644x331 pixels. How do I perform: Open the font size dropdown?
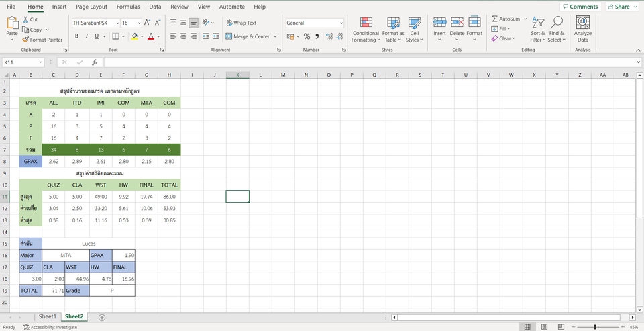pos(140,23)
